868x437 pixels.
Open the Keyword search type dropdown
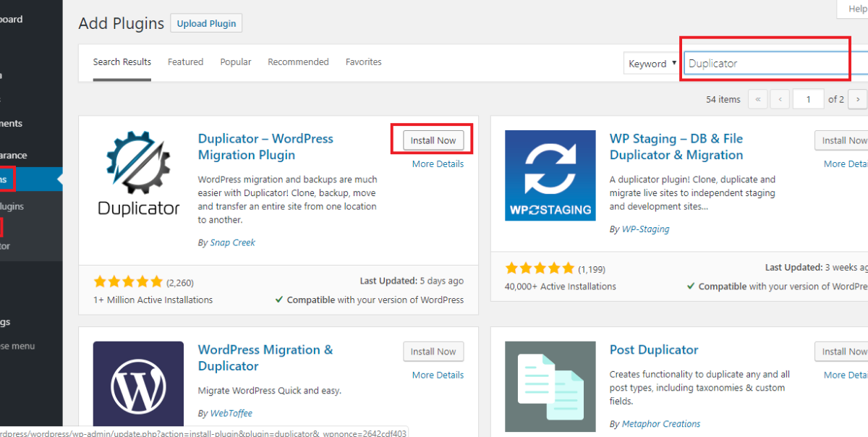coord(652,64)
